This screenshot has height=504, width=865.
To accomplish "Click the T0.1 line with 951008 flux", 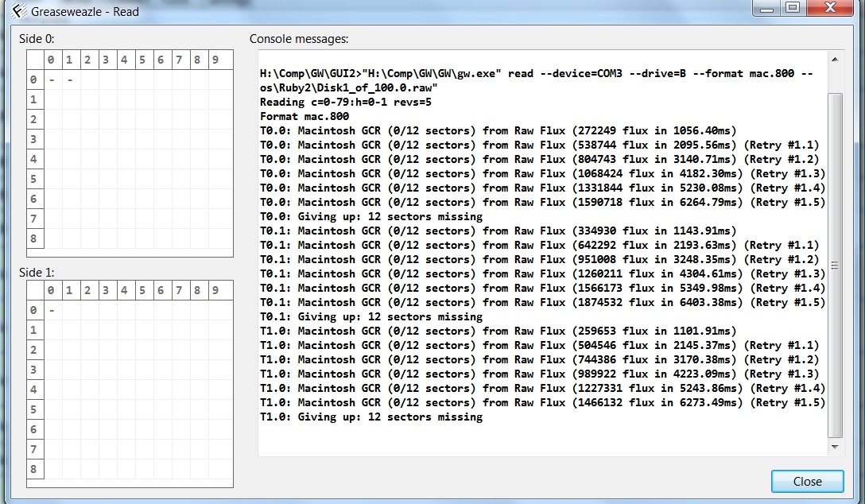I will [540, 260].
